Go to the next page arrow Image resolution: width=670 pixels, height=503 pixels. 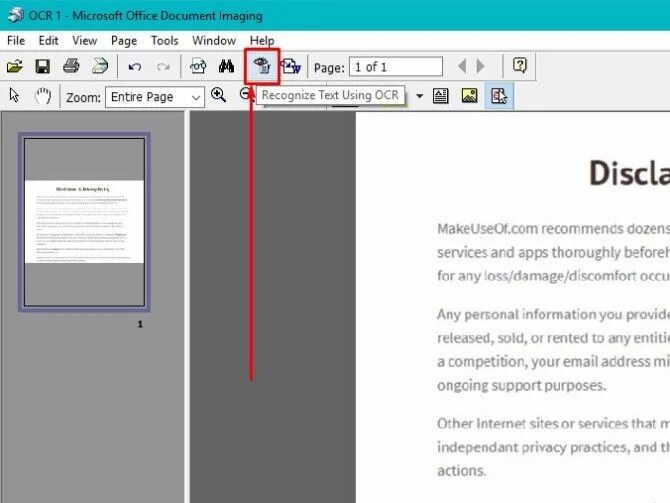click(481, 66)
